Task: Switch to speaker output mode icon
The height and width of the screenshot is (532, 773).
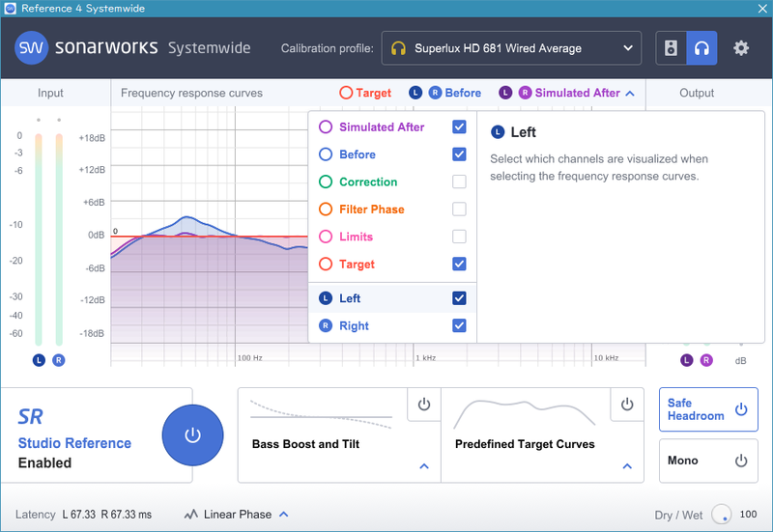Action: point(671,47)
